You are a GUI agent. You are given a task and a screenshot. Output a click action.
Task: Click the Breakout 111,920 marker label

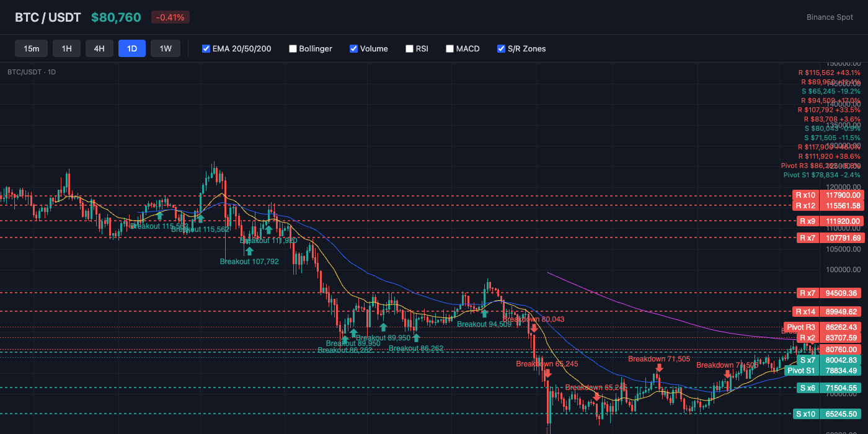click(268, 240)
